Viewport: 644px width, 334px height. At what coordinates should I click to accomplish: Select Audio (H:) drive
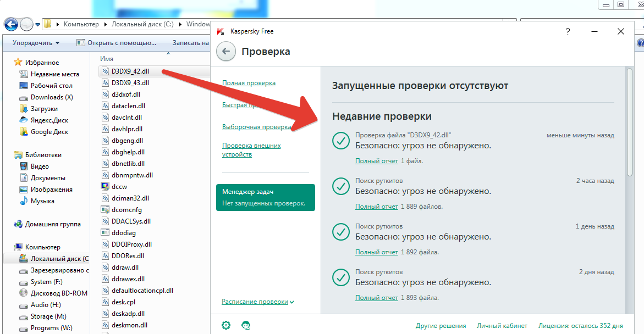click(x=46, y=304)
